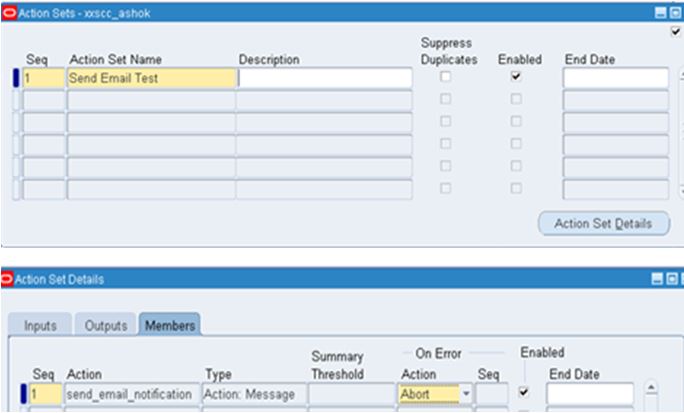The height and width of the screenshot is (413, 684).
Task: Click the End Date field in Members tab
Action: coord(590,394)
